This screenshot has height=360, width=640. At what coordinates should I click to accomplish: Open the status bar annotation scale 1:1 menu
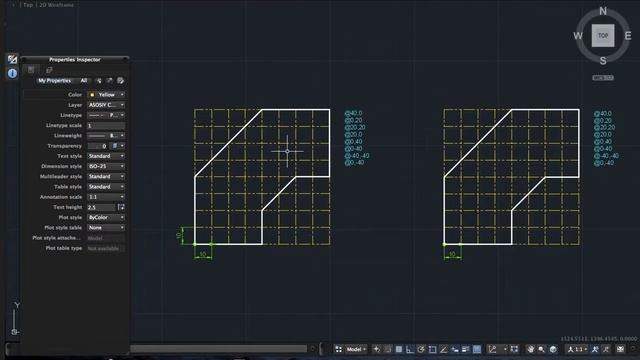578,349
